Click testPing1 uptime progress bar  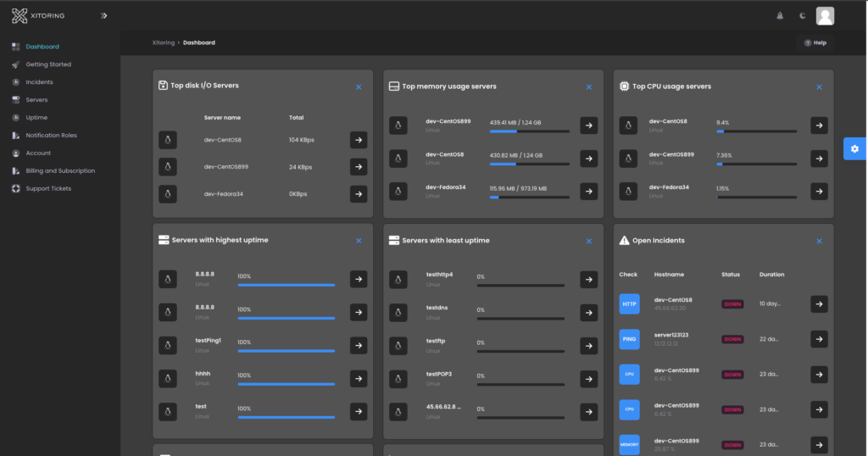click(x=287, y=351)
